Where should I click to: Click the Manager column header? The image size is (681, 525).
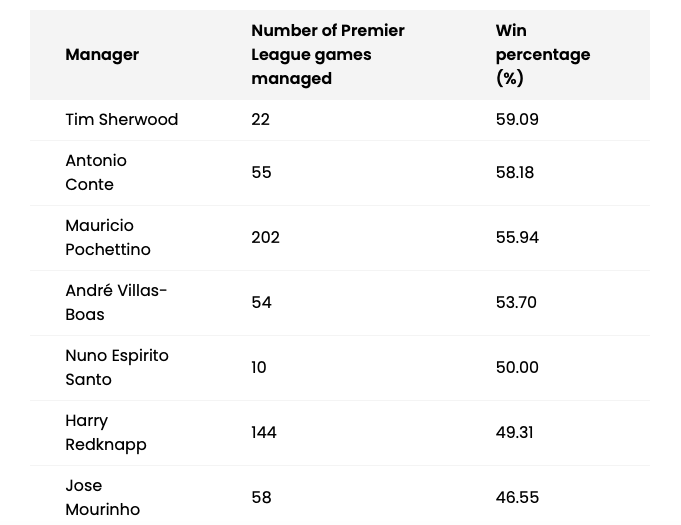click(x=102, y=55)
